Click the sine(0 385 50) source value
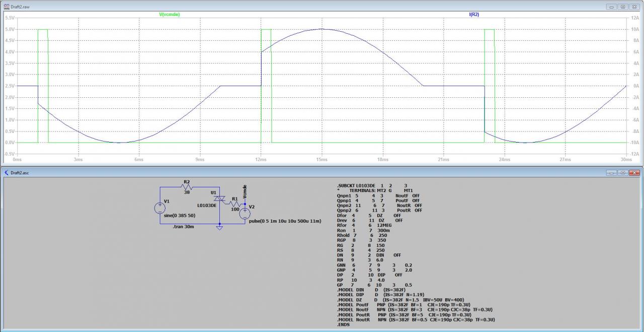This screenshot has width=644, height=332. point(180,215)
